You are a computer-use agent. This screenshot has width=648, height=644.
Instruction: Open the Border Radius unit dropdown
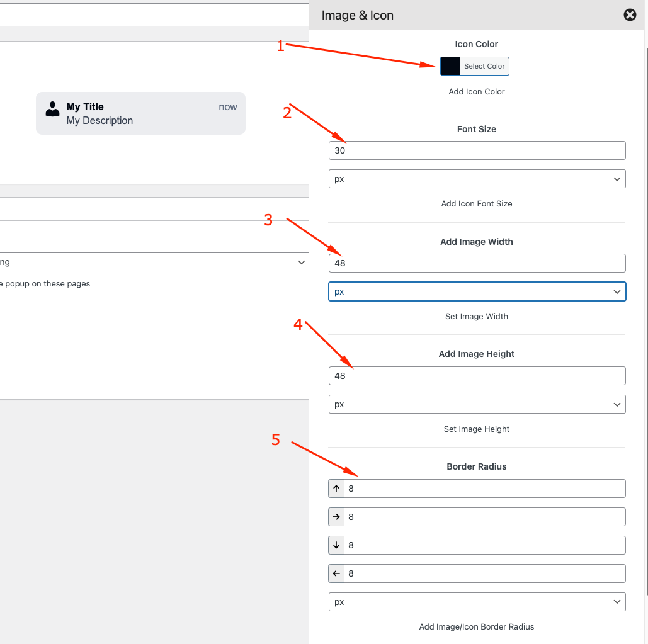coord(477,602)
